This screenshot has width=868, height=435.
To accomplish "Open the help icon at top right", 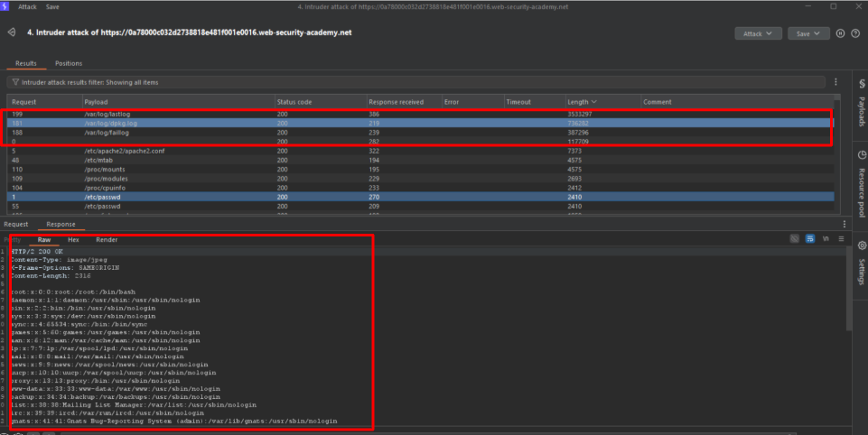I will pos(854,33).
